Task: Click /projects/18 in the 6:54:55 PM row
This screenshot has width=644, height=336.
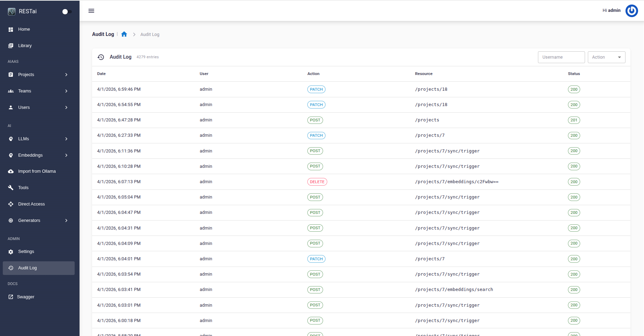Action: point(431,105)
